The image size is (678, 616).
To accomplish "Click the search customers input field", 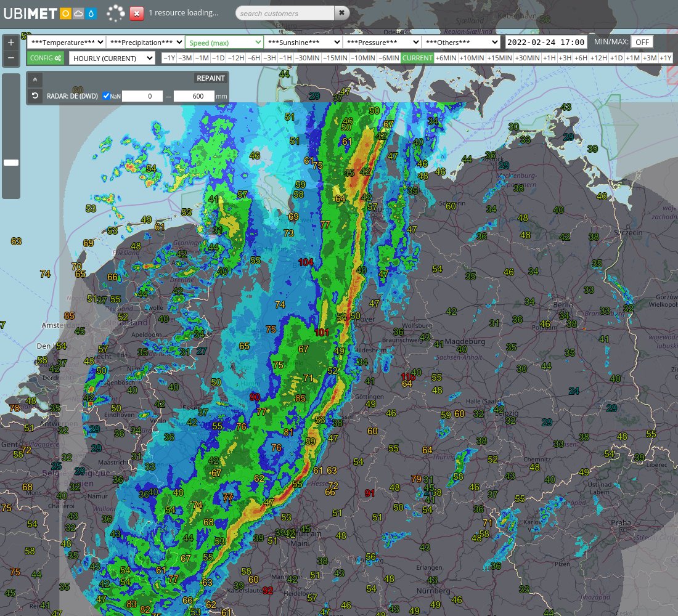I will [285, 13].
